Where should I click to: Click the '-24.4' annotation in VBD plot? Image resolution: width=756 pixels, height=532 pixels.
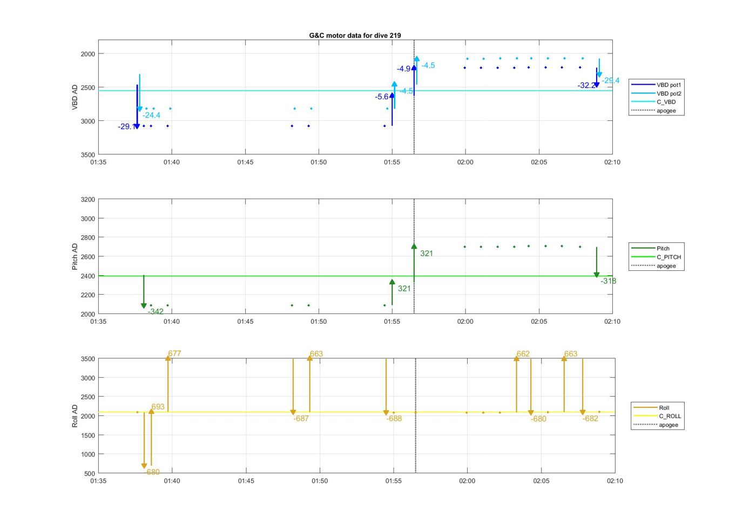click(151, 115)
